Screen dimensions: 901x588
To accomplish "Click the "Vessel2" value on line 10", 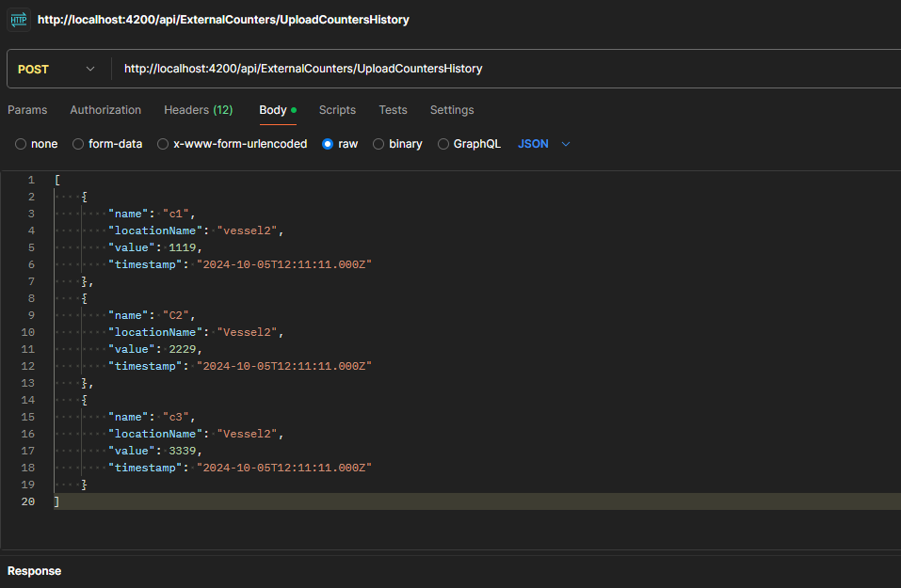I will coord(247,332).
